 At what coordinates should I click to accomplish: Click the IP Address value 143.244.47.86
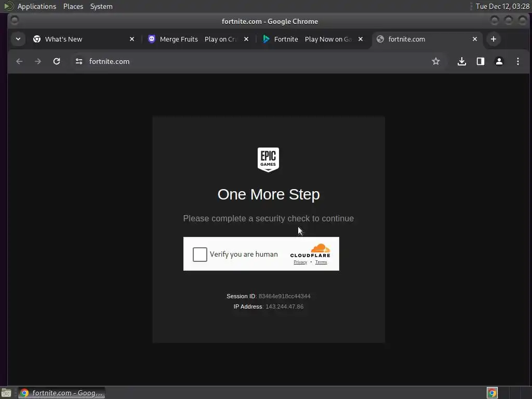coord(284,307)
